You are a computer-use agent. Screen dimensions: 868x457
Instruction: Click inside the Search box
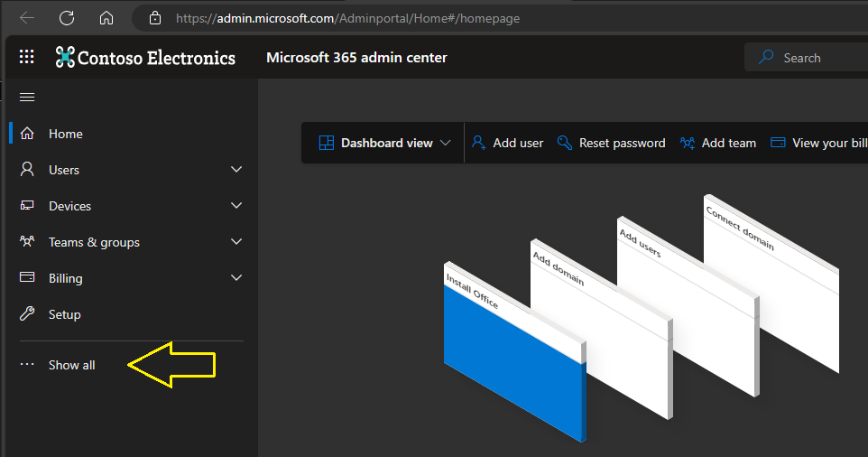tap(806, 57)
